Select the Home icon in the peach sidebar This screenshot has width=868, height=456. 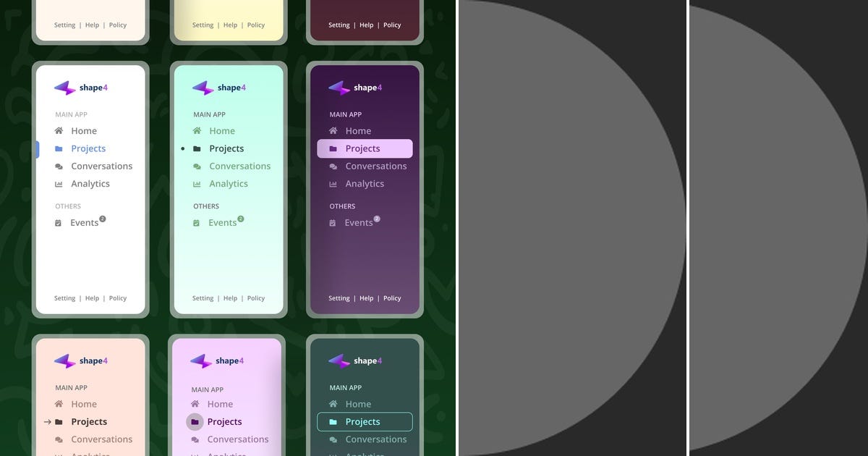[59, 404]
